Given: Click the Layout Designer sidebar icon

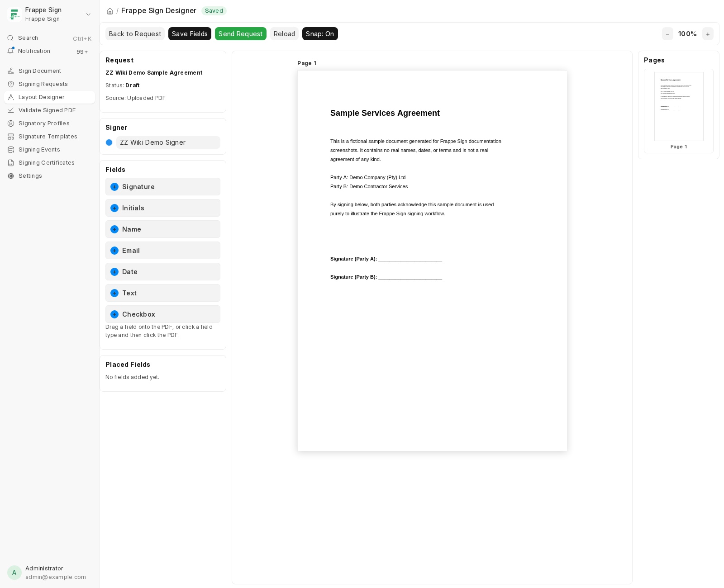Looking at the screenshot, I should point(11,97).
